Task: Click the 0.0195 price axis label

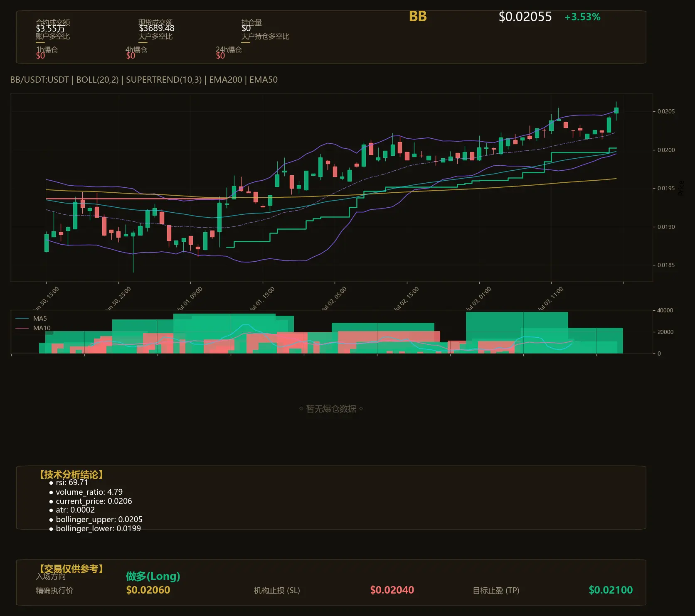Action: pos(666,188)
